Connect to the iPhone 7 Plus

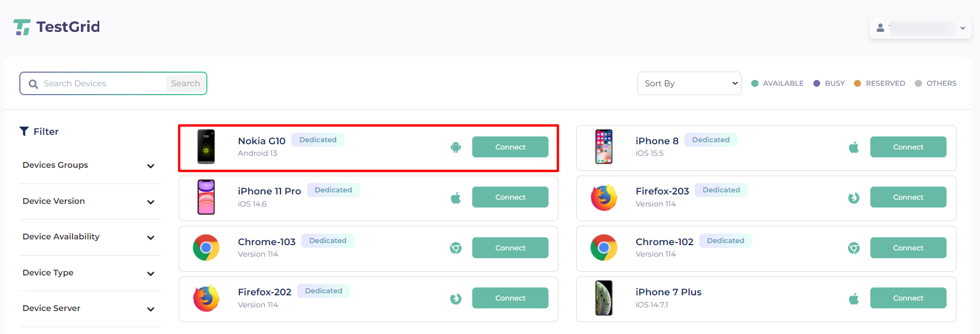click(908, 298)
